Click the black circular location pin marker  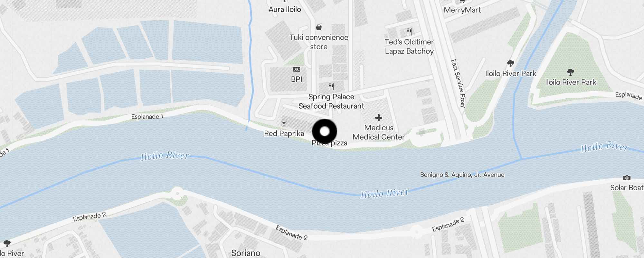[x=325, y=131]
